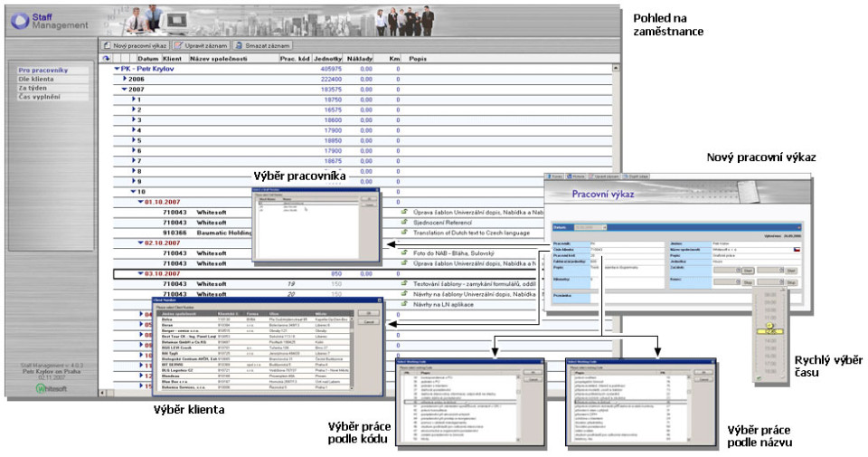Image resolution: width=868 pixels, height=457 pixels.
Task: Collapse the 01.10.2007 date group
Action: click(140, 202)
